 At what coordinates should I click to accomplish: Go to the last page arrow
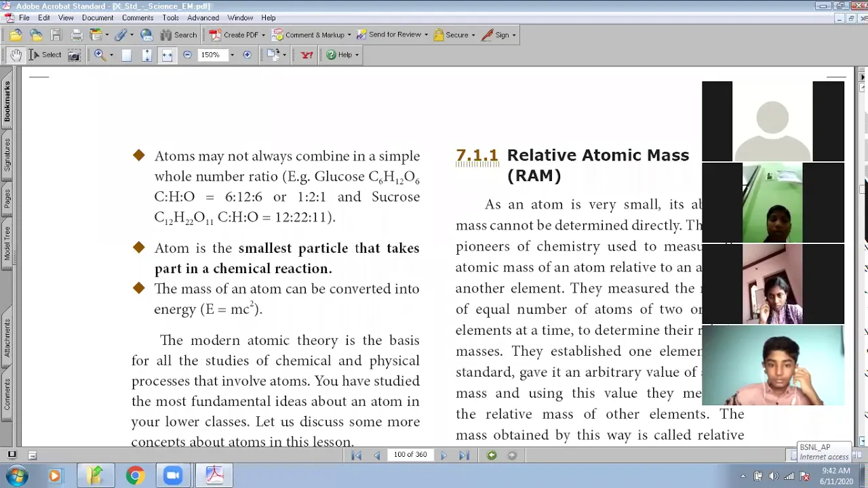tap(464, 455)
